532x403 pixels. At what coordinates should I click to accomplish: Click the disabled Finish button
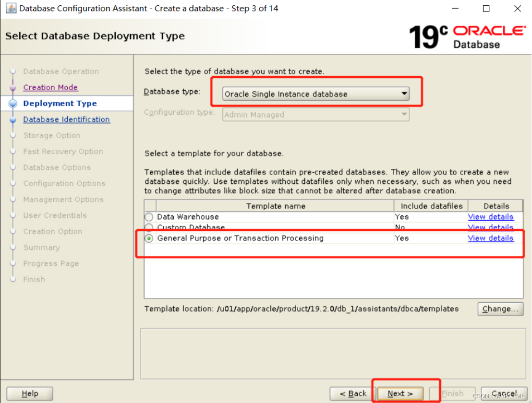tap(452, 393)
